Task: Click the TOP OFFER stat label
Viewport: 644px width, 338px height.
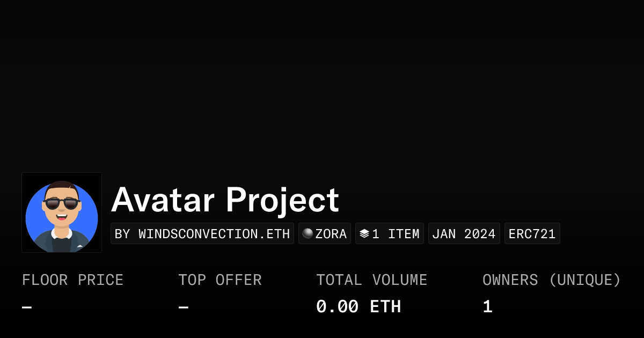Action: pyautogui.click(x=220, y=280)
